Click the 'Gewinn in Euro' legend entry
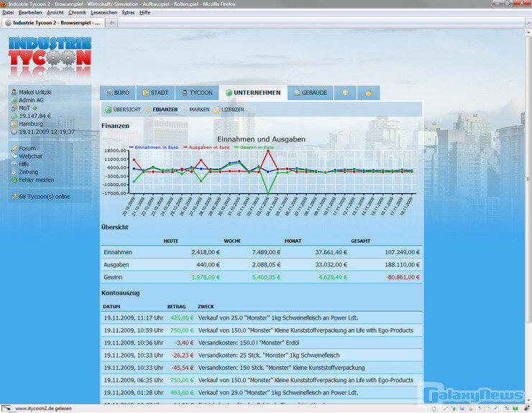532x413 pixels. point(254,147)
